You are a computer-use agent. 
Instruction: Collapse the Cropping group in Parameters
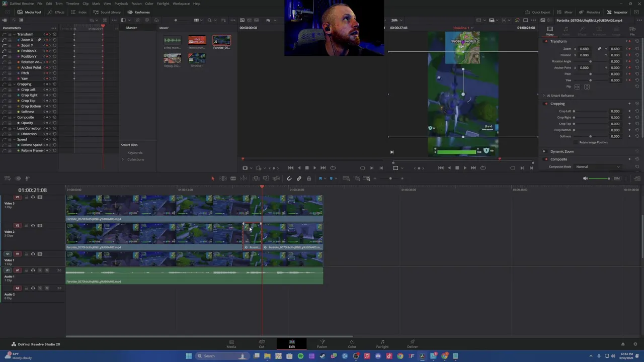coord(14,84)
